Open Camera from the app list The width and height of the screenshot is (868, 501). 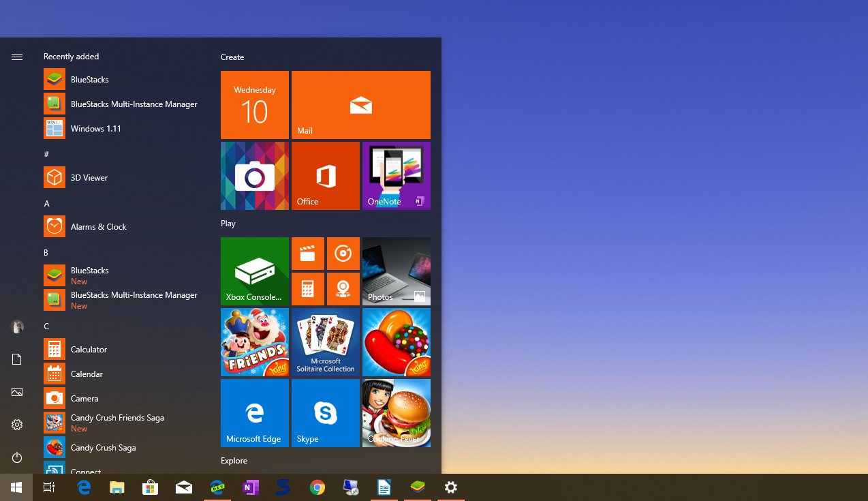[123, 398]
